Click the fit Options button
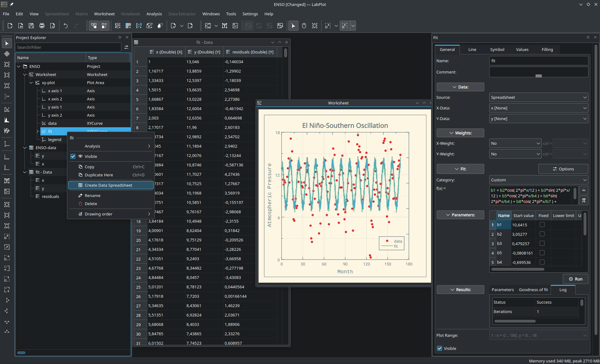This screenshot has height=364, width=600. [563, 169]
